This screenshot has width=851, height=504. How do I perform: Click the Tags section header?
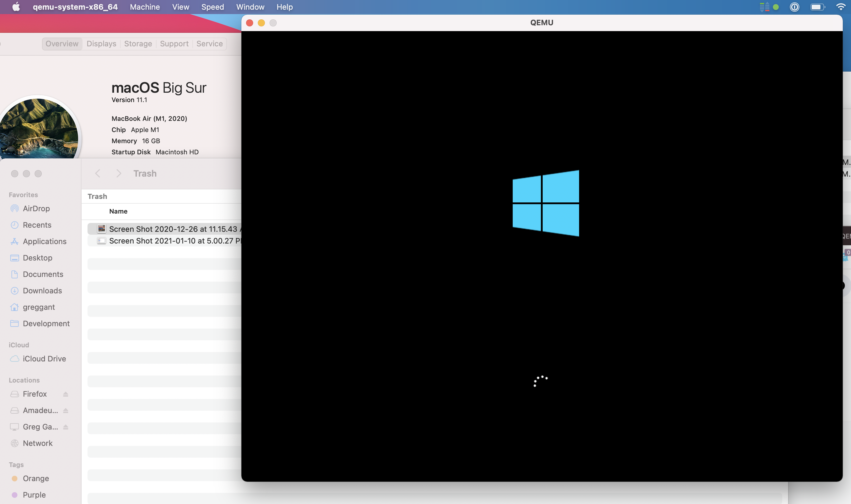click(16, 465)
